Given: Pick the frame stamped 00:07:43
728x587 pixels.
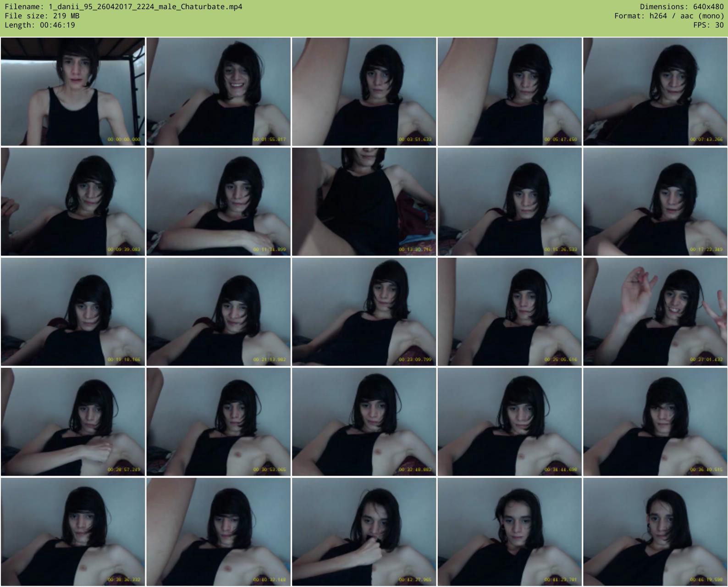Looking at the screenshot, I should pos(655,92).
